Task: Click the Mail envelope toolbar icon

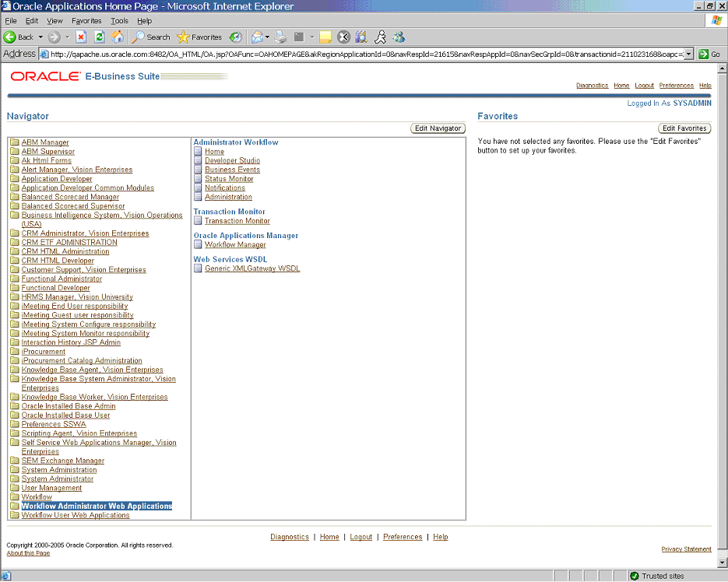Action: tap(257, 37)
